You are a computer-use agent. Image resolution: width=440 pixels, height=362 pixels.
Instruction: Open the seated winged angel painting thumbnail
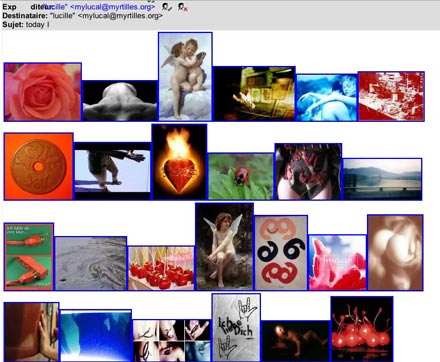224,247
